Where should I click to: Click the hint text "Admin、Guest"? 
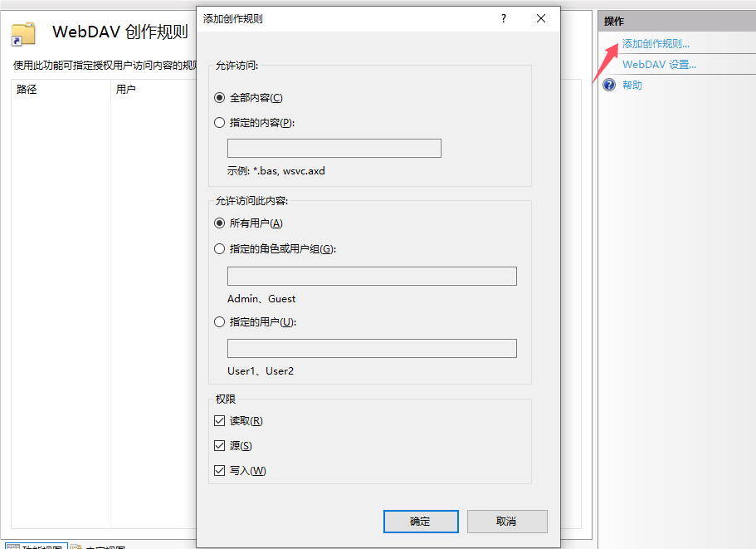261,299
